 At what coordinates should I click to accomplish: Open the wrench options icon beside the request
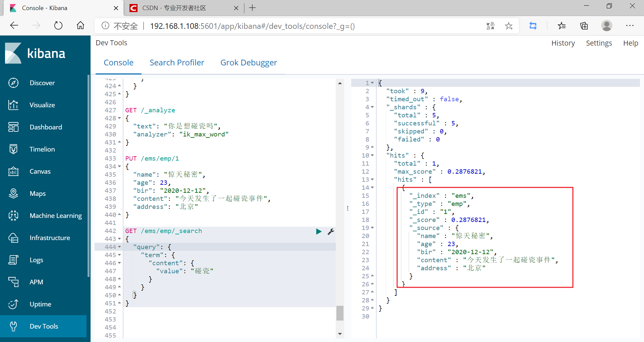(331, 231)
